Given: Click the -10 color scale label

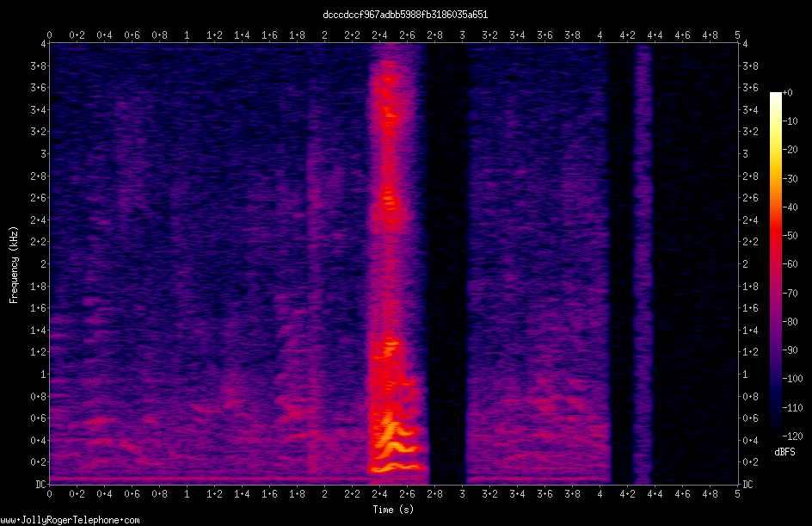Looking at the screenshot, I should point(790,121).
